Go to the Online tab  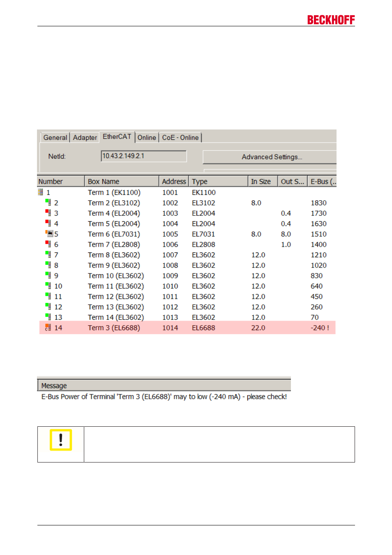[x=147, y=137]
